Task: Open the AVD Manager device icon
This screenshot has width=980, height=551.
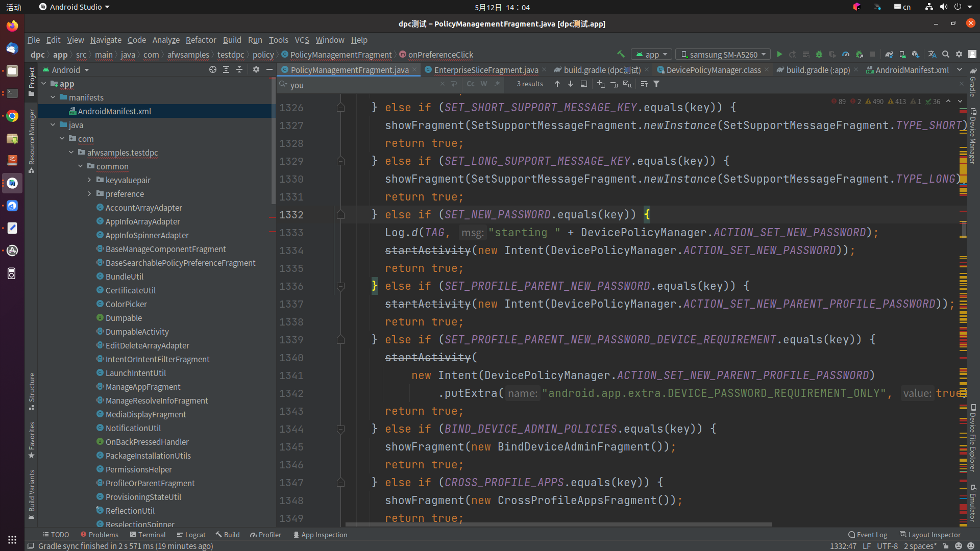Action: [902, 55]
